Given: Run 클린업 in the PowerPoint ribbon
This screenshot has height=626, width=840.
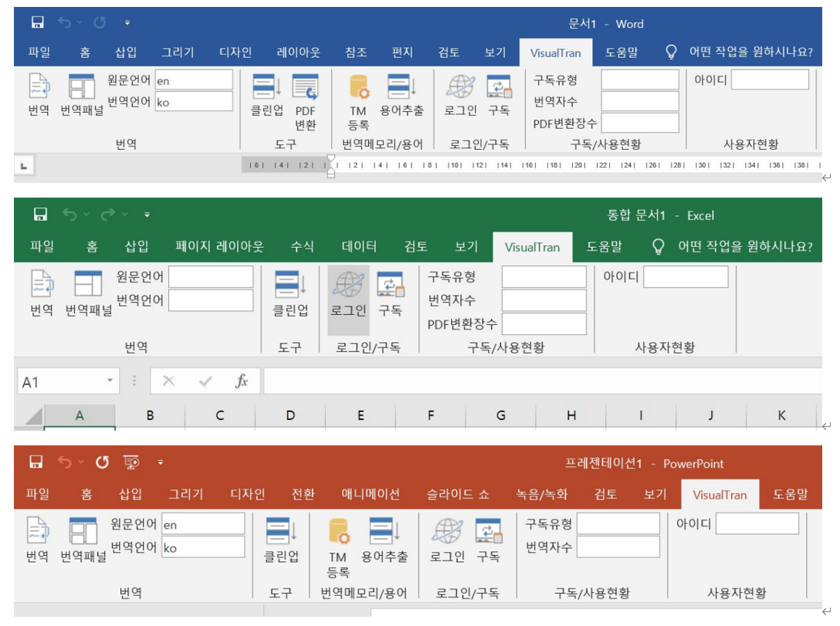Looking at the screenshot, I should coord(281,540).
